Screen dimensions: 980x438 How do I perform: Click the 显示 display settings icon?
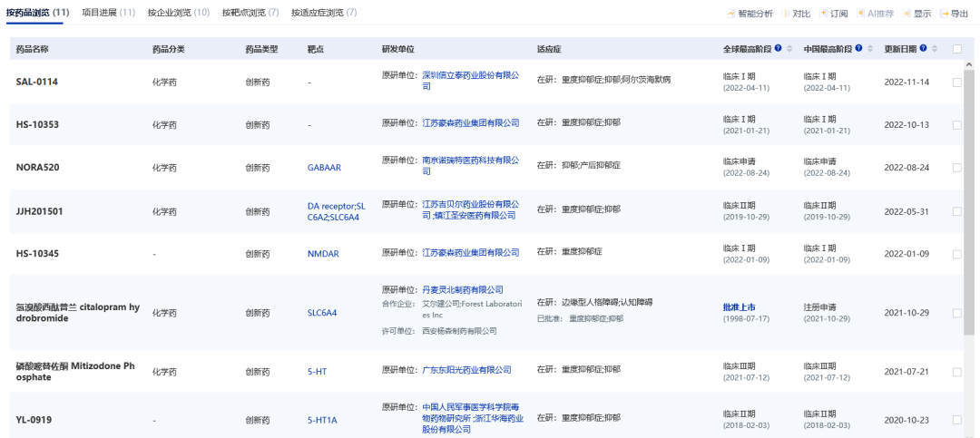(906, 14)
